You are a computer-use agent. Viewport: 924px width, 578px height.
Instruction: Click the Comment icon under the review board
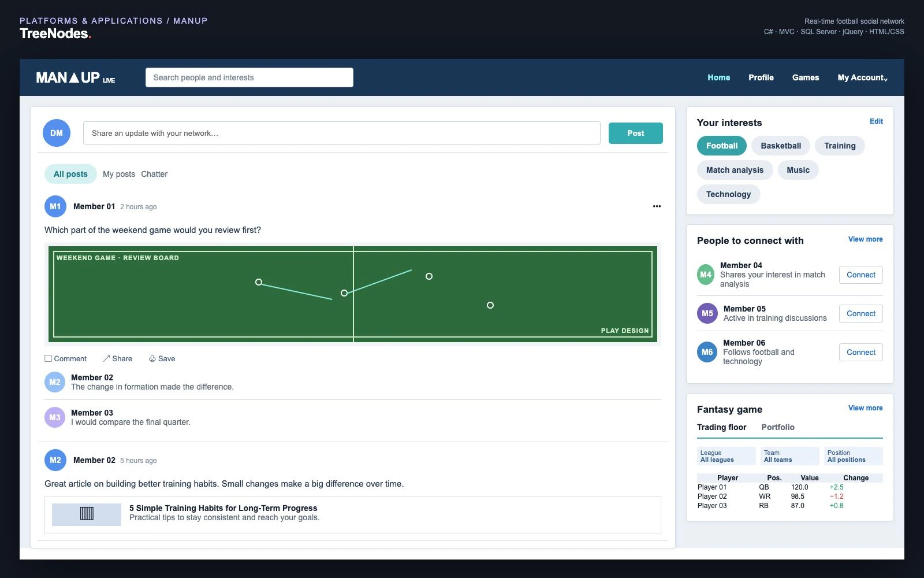(49, 358)
